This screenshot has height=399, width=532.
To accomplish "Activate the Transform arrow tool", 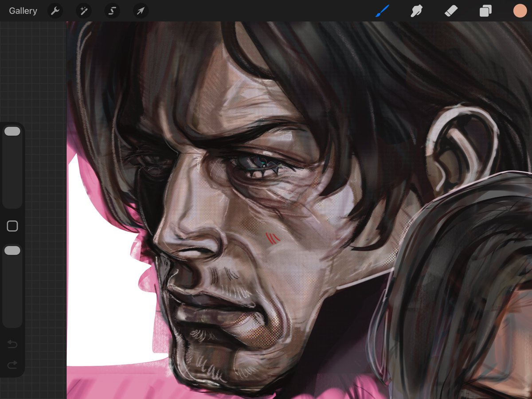I will tap(141, 11).
